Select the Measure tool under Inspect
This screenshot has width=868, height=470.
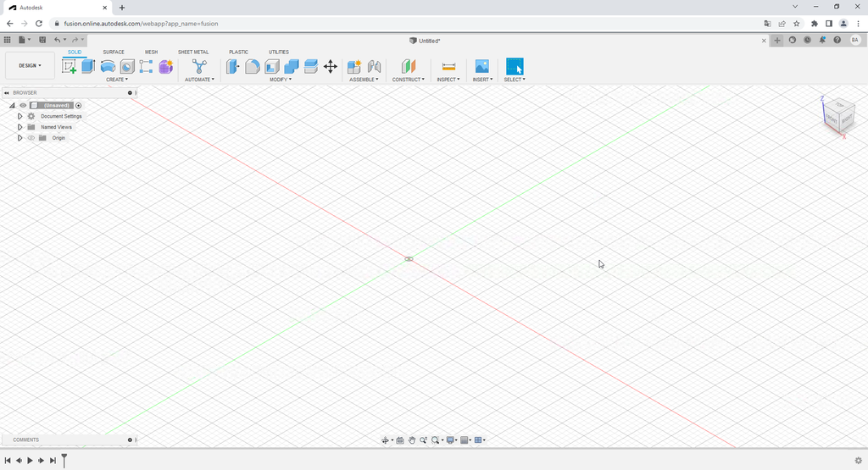tap(448, 66)
